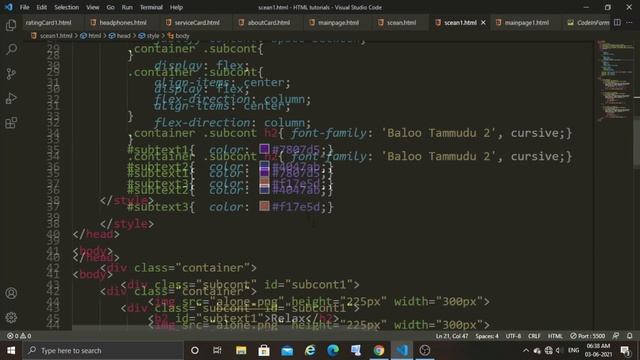The width and height of the screenshot is (640, 360).
Task: Open the Go menu
Action: [111, 7]
